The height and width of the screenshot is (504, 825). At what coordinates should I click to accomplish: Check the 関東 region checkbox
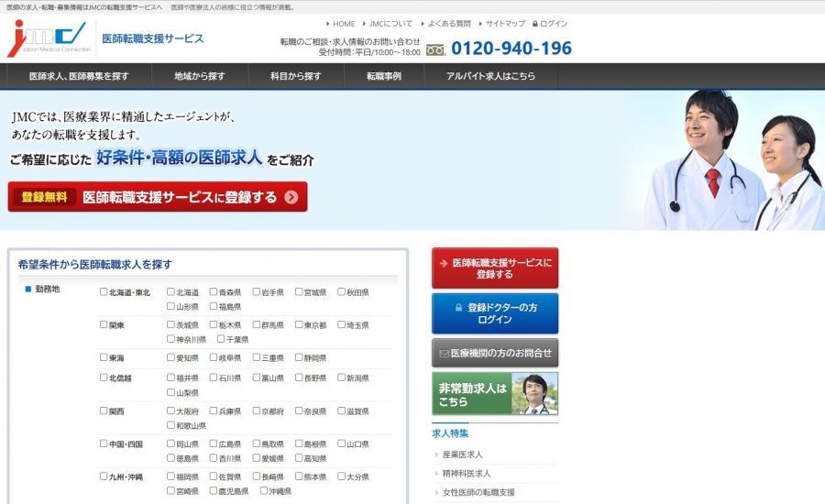pos(104,324)
